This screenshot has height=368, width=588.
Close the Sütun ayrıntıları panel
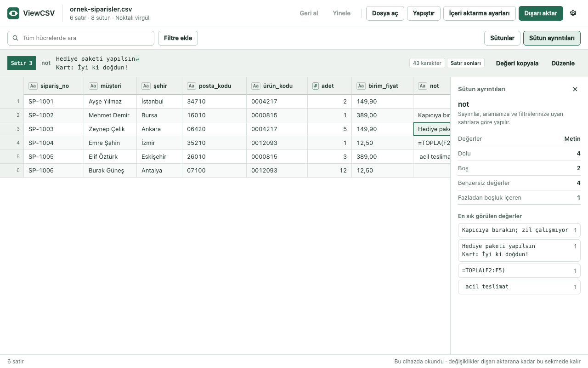pos(575,89)
